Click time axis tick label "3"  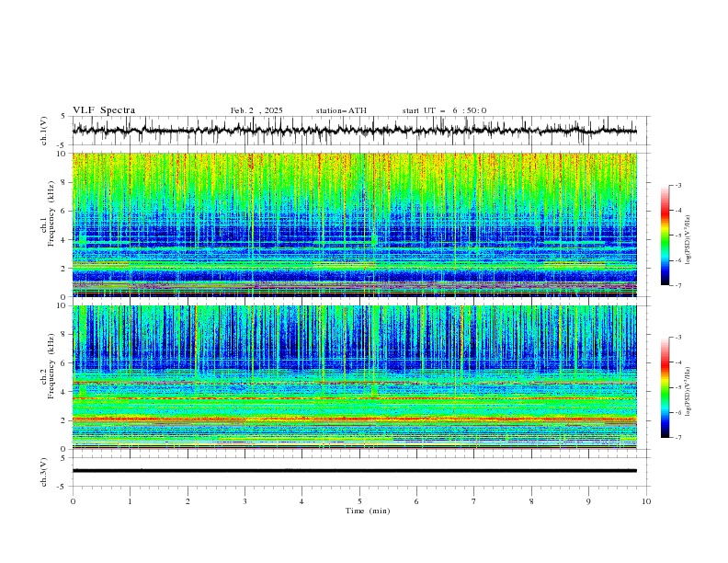245,501
